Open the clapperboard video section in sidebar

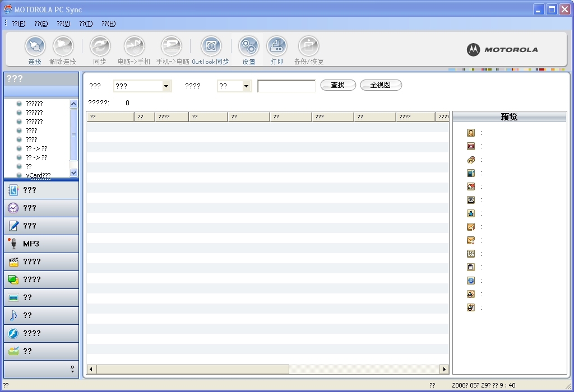(x=41, y=262)
